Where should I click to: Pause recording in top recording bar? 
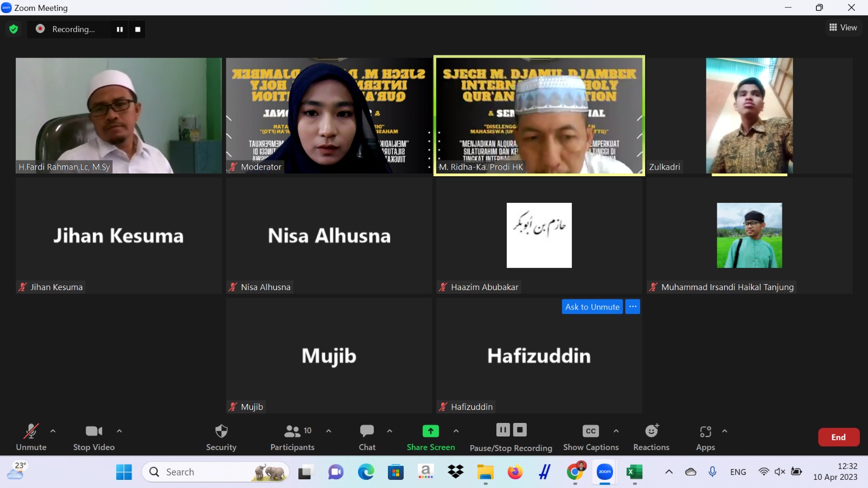pos(119,29)
